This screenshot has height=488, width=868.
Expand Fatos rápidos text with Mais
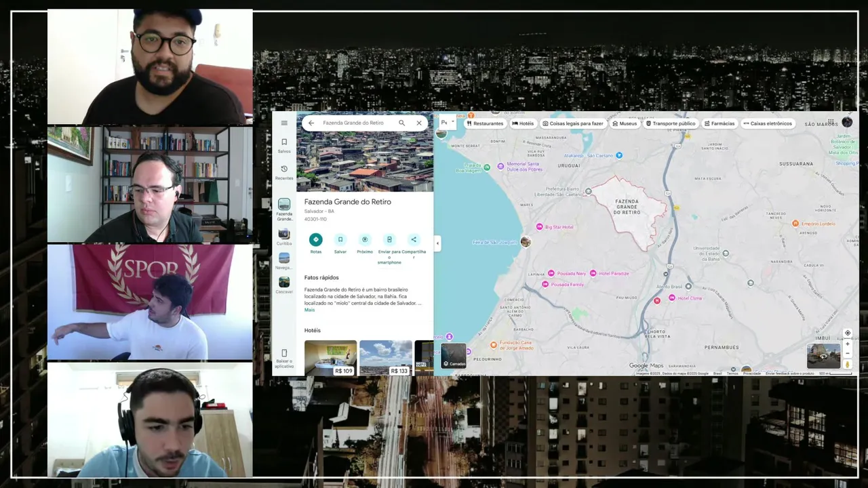tap(309, 310)
